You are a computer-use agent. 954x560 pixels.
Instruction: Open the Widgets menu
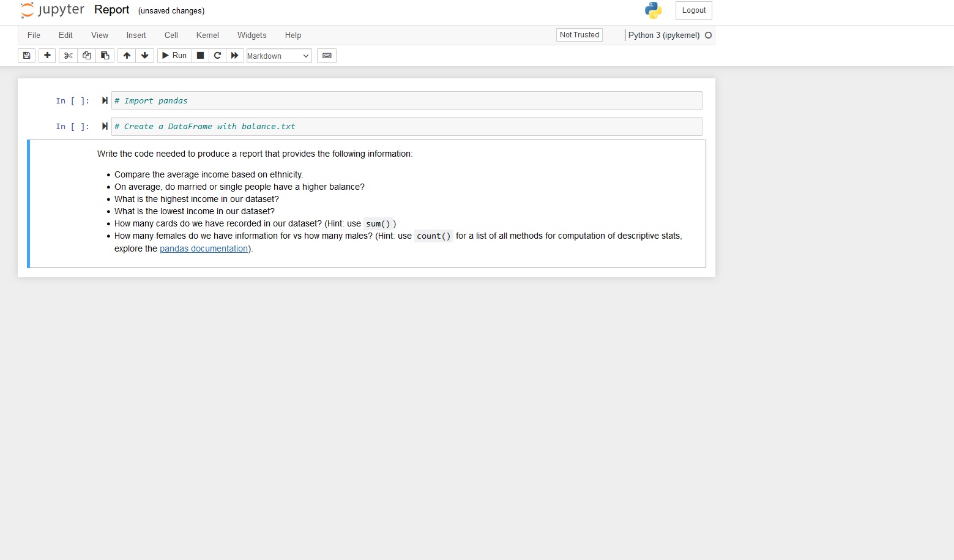252,35
